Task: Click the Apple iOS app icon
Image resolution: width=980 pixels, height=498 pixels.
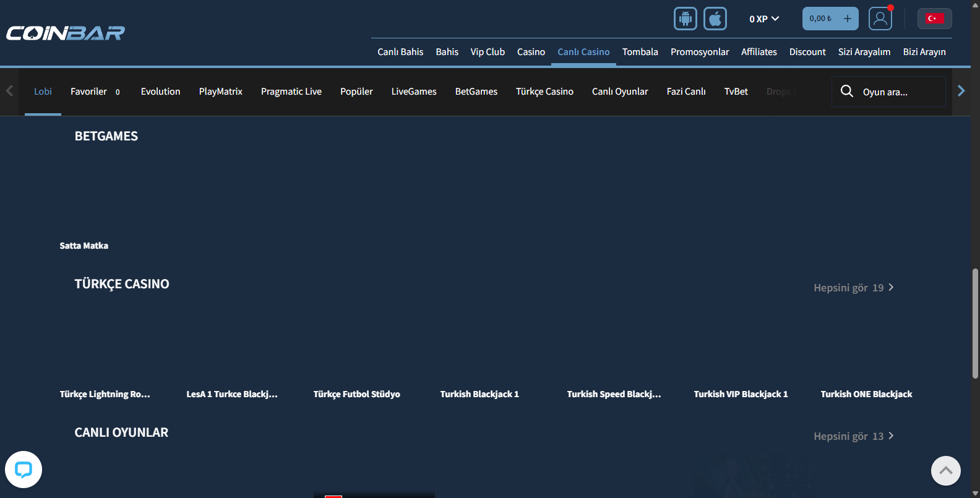Action: [715, 19]
